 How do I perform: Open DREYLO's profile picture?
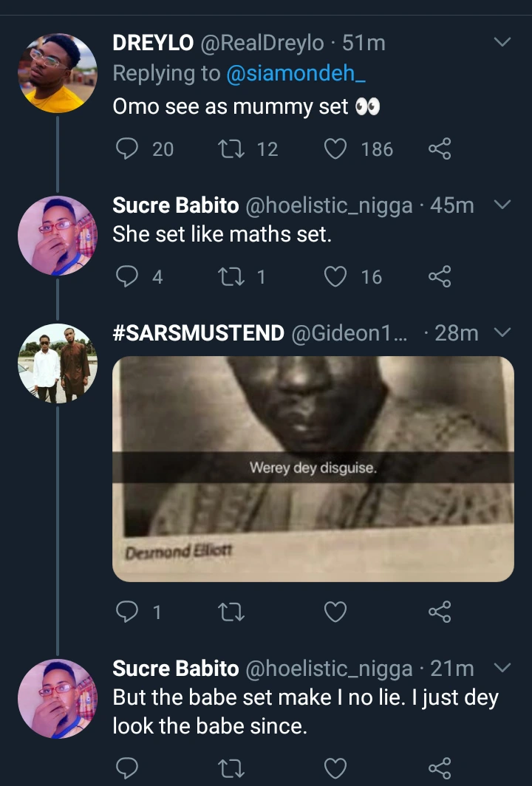click(57, 73)
